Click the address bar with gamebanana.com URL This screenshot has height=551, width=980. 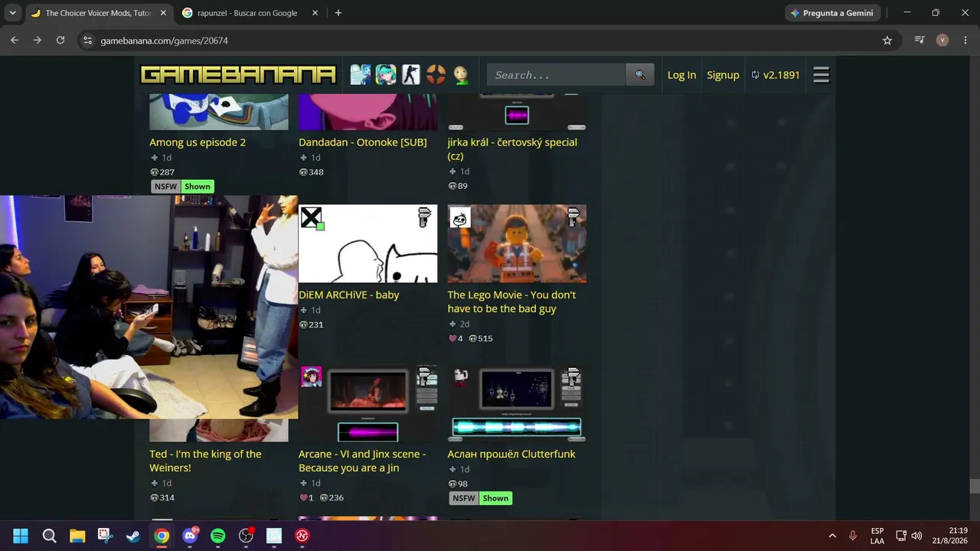pyautogui.click(x=488, y=41)
